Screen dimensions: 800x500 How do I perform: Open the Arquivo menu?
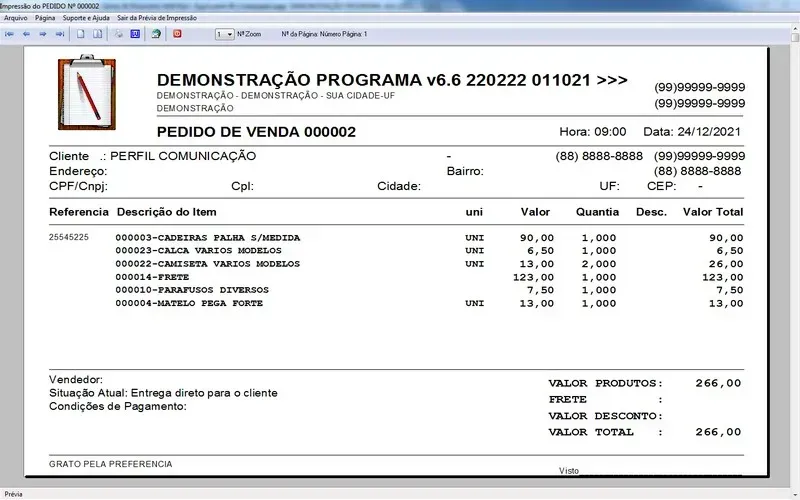coord(15,18)
